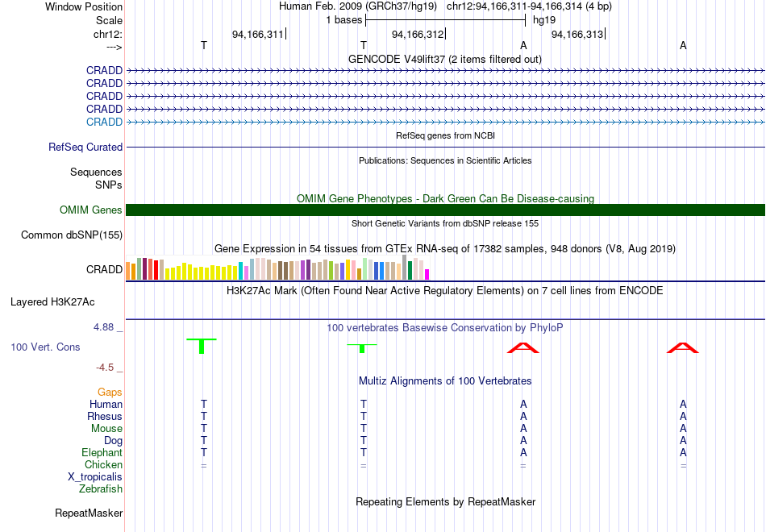Open '100 vertebrates Basewise Conservation by PhyloP' title

pyautogui.click(x=444, y=328)
